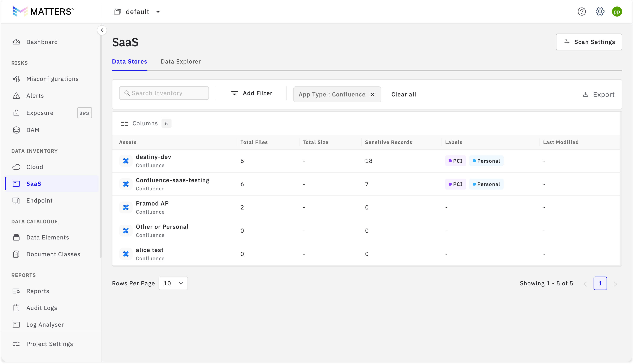The width and height of the screenshot is (633, 364).
Task: Go to Dashboard in the sidebar
Action: coord(42,42)
